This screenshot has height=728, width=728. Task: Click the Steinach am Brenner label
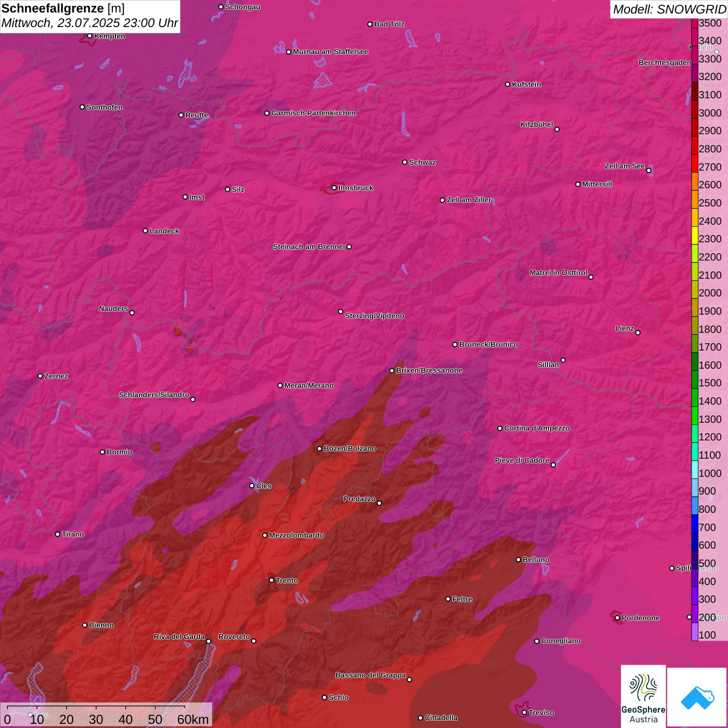click(x=309, y=246)
